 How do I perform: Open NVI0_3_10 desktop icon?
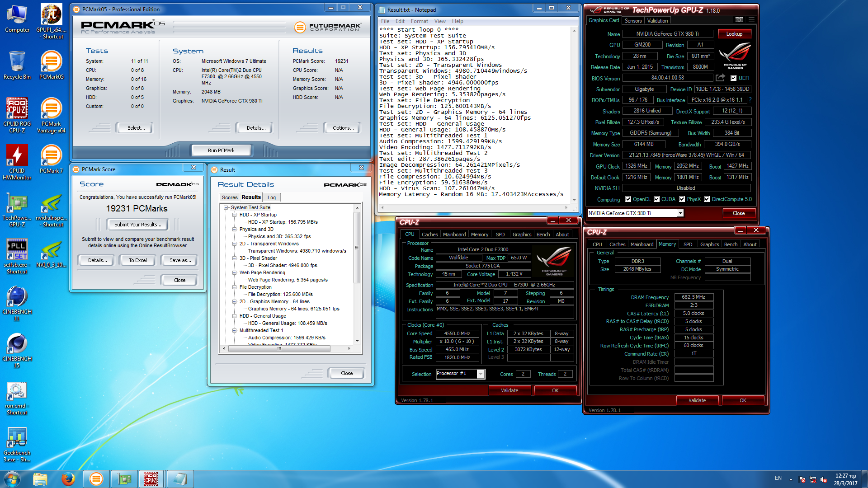[52, 253]
